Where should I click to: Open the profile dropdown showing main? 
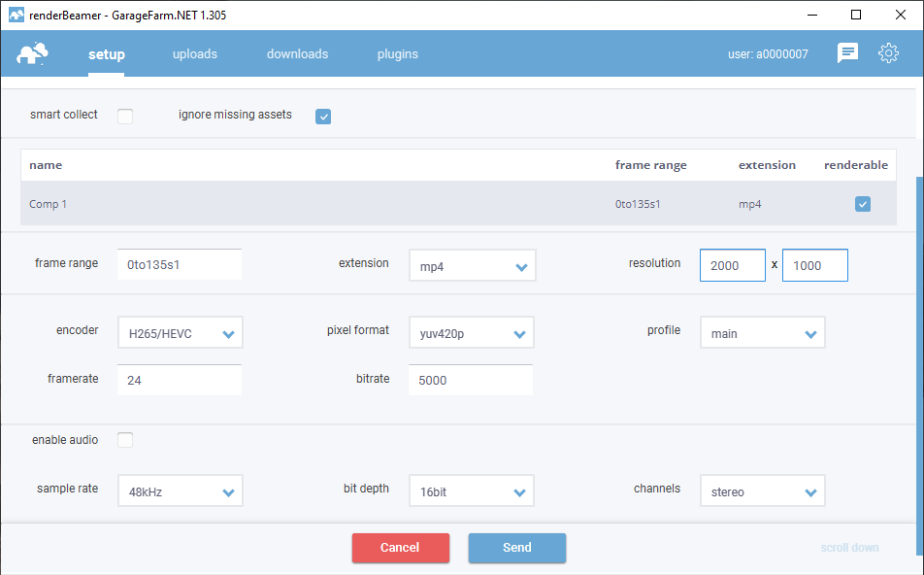[763, 332]
